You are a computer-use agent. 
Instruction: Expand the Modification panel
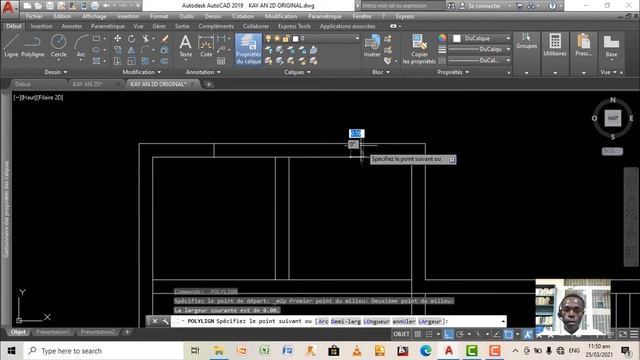[x=142, y=72]
